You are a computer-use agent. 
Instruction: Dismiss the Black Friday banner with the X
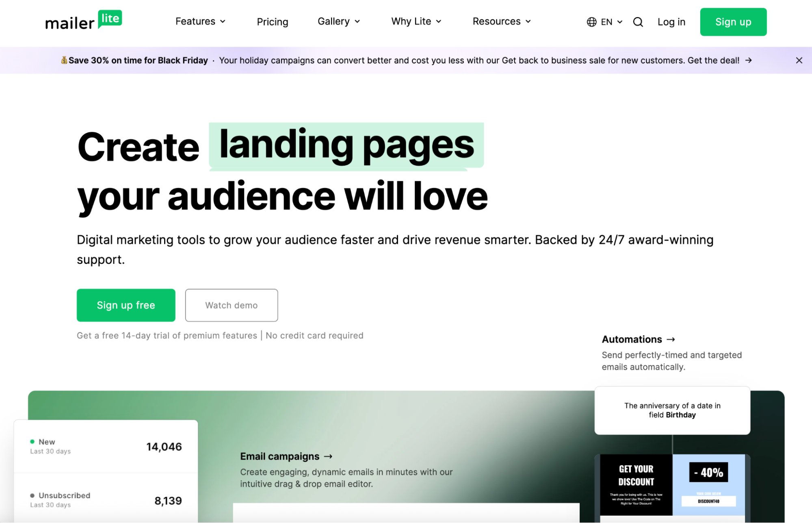(x=799, y=60)
